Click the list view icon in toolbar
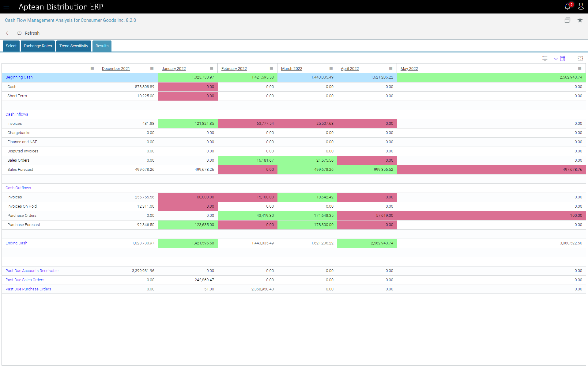Viewport: 588px width, 368px height. tap(545, 57)
